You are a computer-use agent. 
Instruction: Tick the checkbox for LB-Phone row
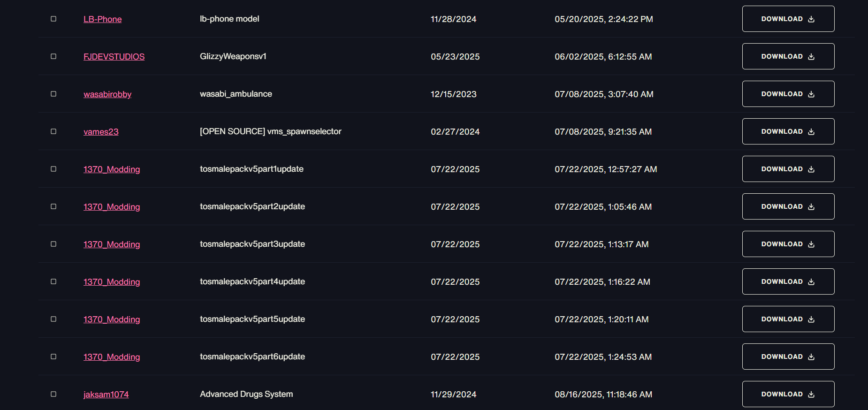(53, 19)
